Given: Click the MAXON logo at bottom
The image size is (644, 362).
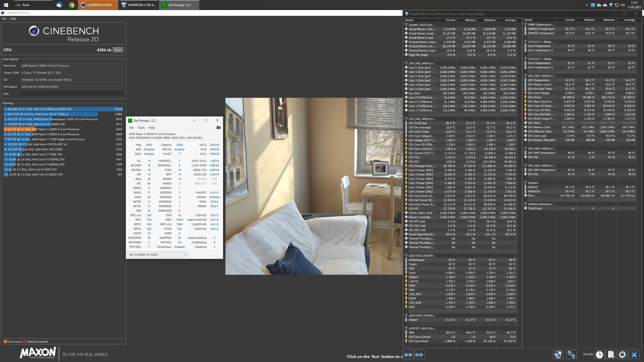Looking at the screenshot, I should pos(38,353).
